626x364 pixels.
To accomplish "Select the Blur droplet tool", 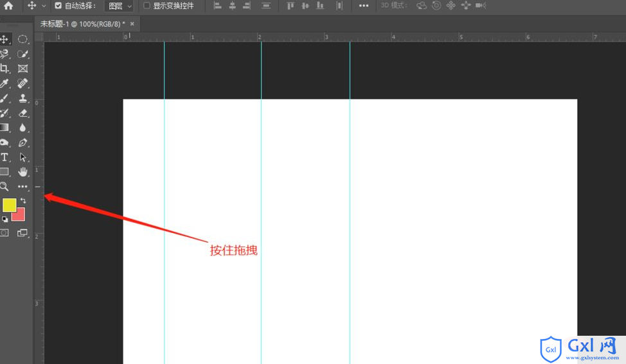I will pyautogui.click(x=22, y=128).
